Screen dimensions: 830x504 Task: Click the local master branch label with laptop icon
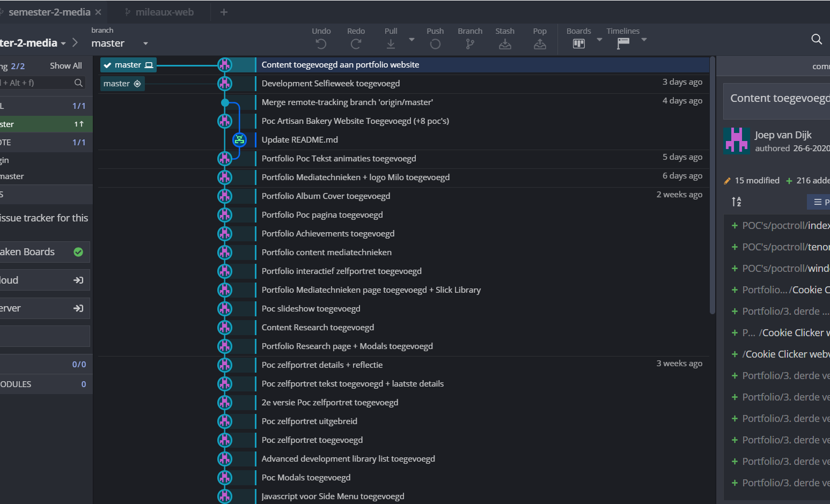tap(129, 65)
